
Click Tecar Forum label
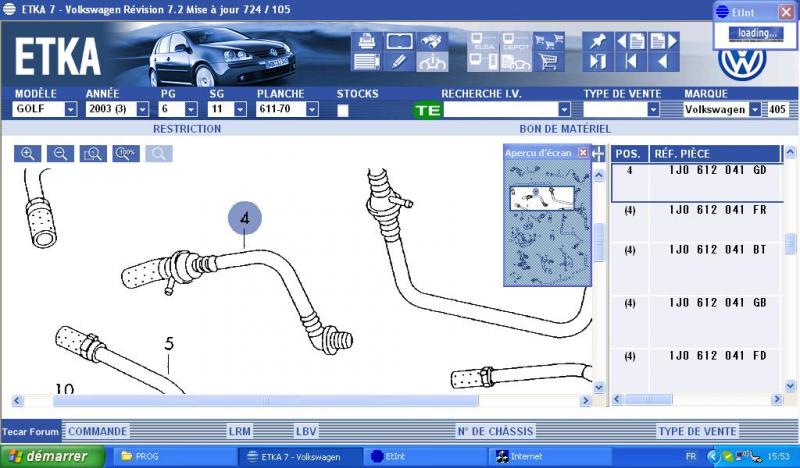30,432
